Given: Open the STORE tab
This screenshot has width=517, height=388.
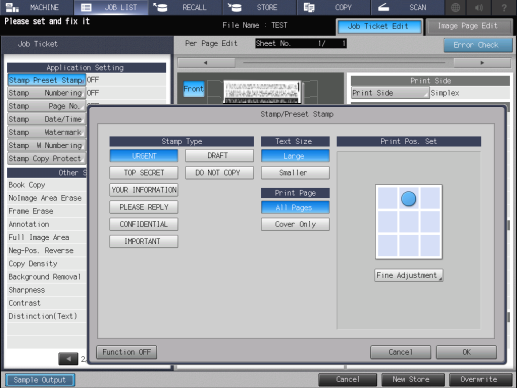Looking at the screenshot, I should click(260, 7).
